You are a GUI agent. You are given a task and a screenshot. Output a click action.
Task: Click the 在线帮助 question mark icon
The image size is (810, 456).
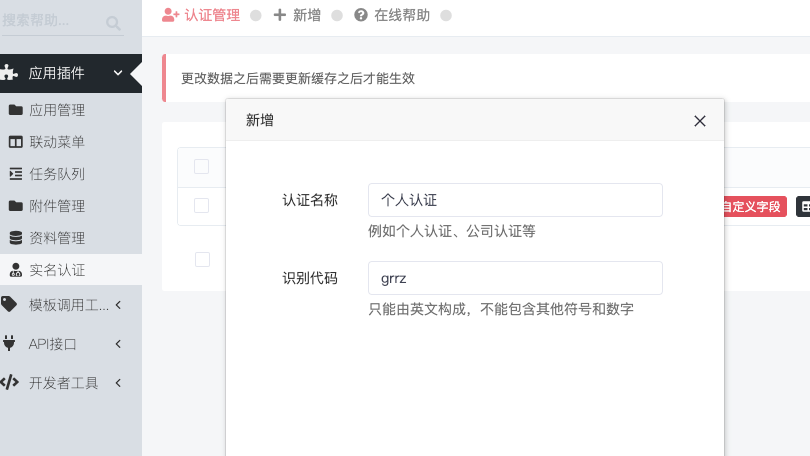pos(361,15)
